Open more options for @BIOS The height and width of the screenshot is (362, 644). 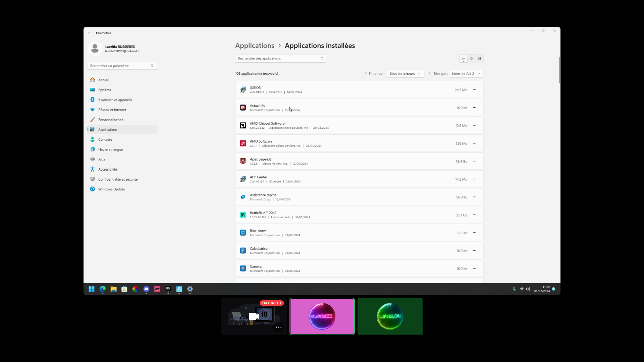click(x=474, y=90)
